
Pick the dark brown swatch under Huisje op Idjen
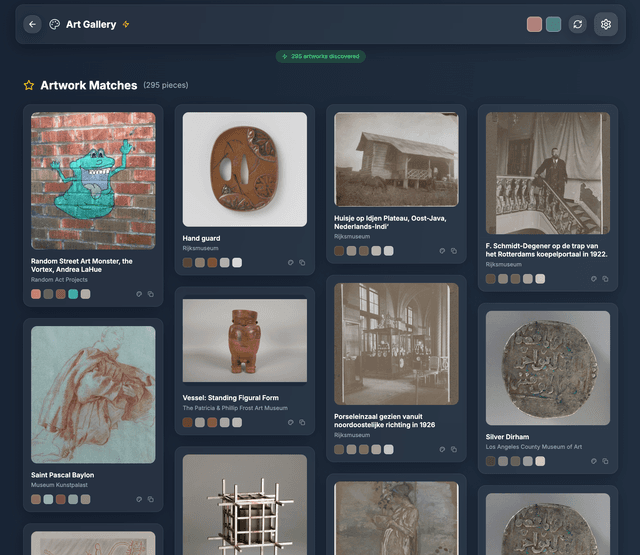tap(339, 251)
